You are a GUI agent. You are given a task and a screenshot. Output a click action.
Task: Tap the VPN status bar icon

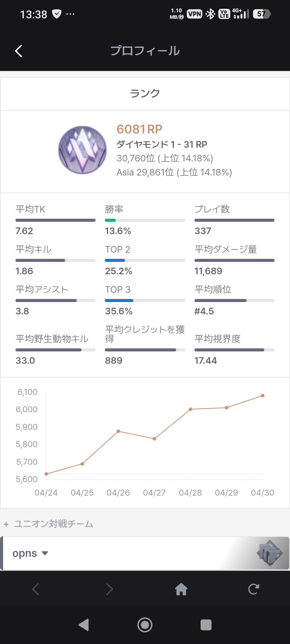194,14
